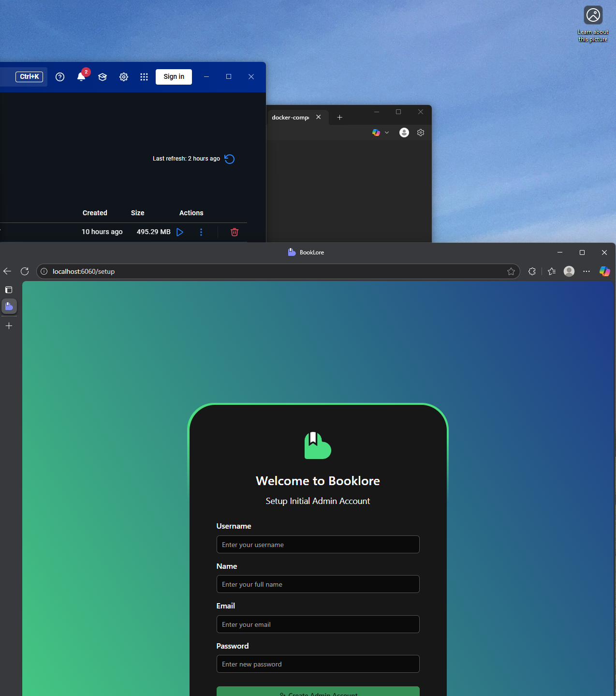This screenshot has height=696, width=616.
Task: Reload the localhost:6060/setup page
Action: [25, 271]
